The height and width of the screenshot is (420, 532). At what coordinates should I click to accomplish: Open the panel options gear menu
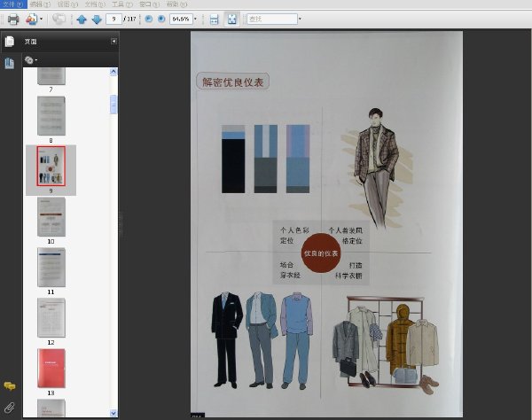[30, 60]
